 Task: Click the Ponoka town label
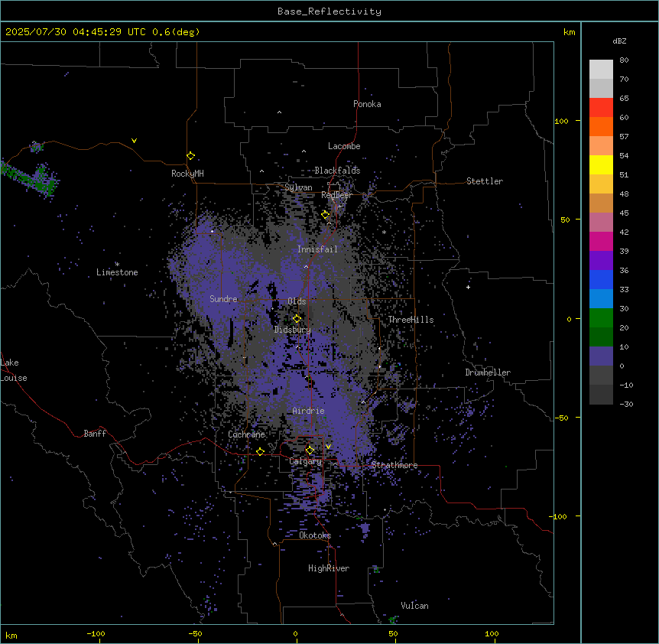pos(367,104)
